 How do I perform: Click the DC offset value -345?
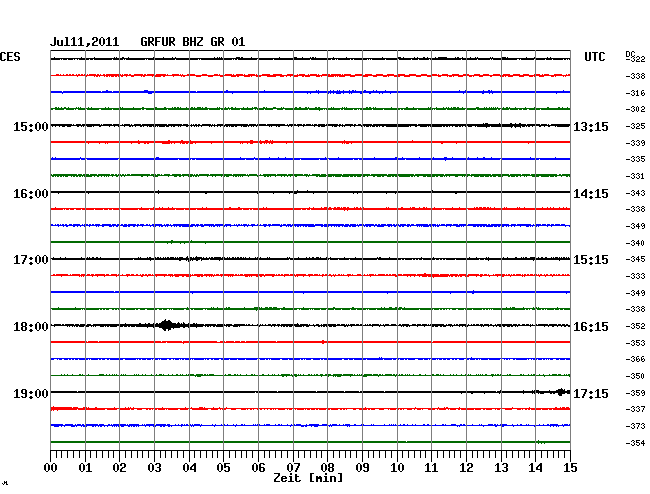635,259
